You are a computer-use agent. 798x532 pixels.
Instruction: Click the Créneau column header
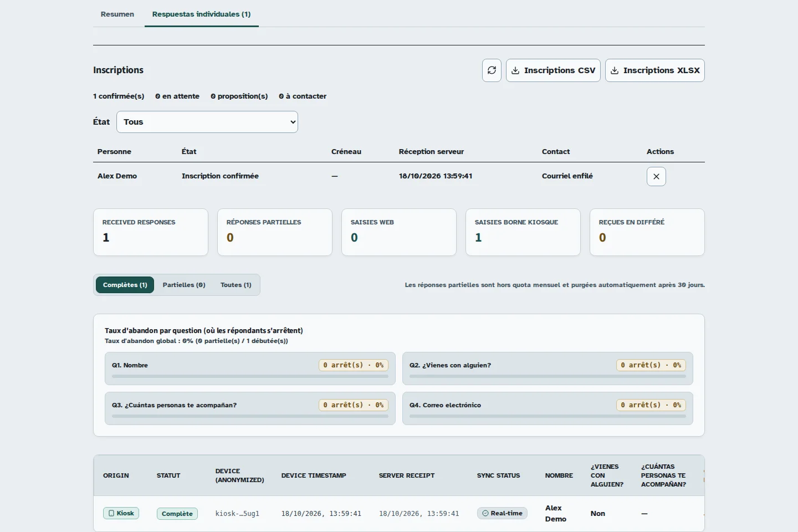tap(346, 151)
